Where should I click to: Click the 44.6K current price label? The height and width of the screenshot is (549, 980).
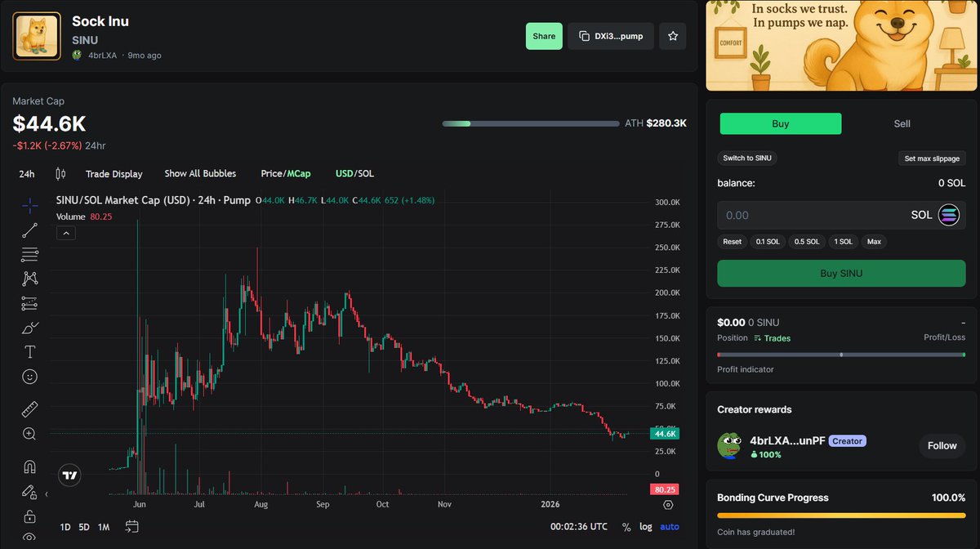coord(663,434)
